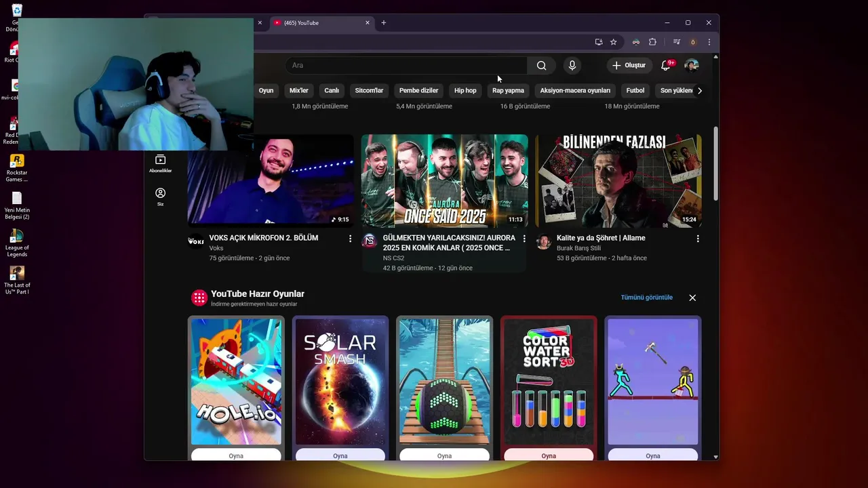Click install app icon in address bar

599,42
